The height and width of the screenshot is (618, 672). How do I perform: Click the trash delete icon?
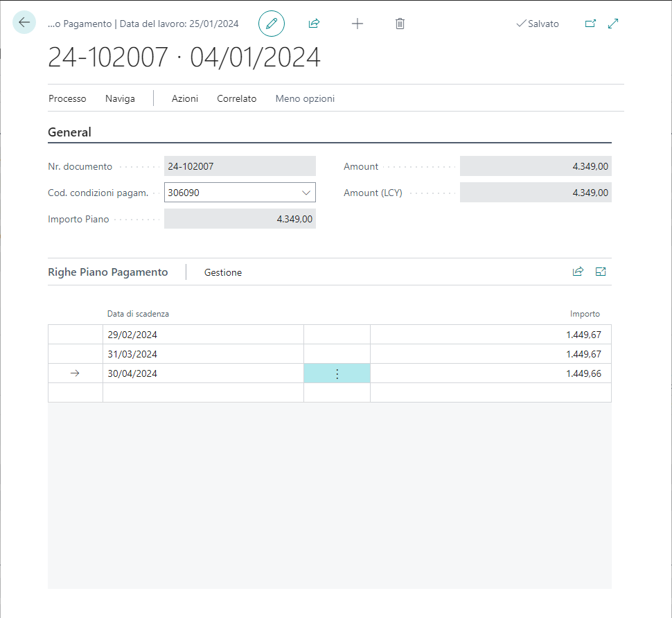tap(400, 24)
